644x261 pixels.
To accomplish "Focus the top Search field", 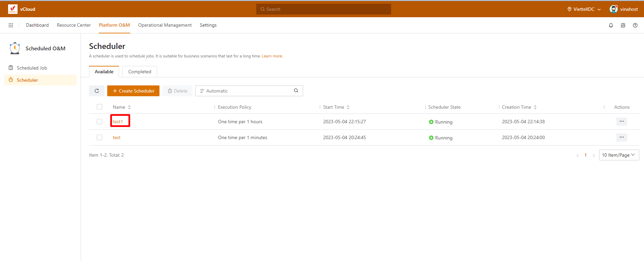I will (x=324, y=9).
